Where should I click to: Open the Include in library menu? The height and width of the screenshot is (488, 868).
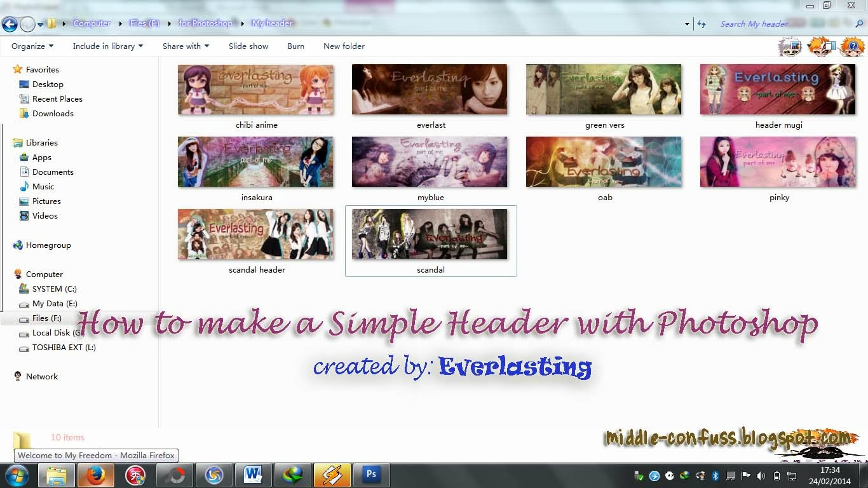pos(107,46)
